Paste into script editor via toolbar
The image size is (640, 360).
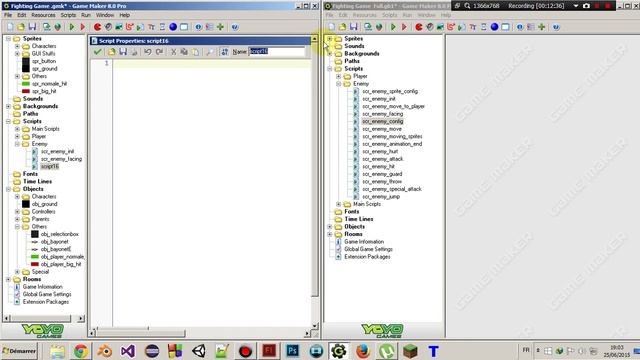[x=196, y=52]
